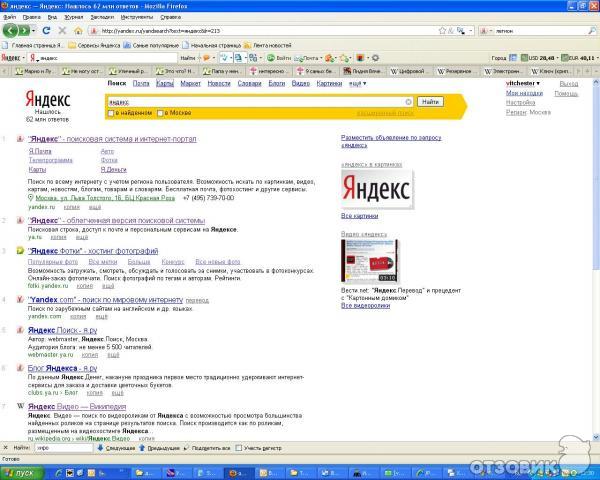Expand the «ещё» dropdown in Yandex services
Viewport: 600px width, 480px height.
pyautogui.click(x=355, y=84)
